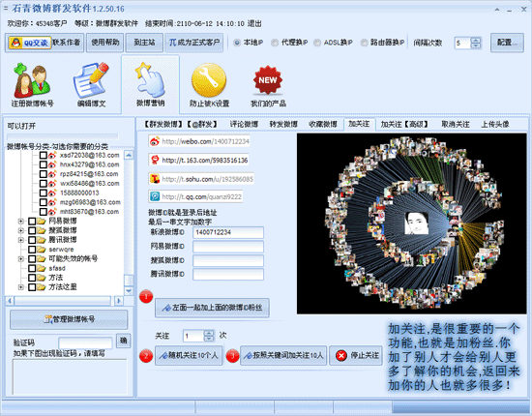Click the 成为正式客户 button
This screenshot has width=532, height=416.
coord(194,43)
